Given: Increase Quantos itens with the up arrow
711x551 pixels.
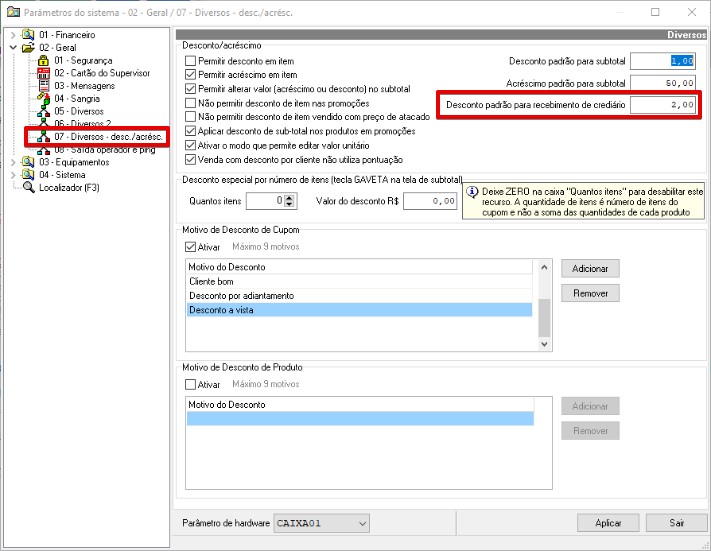Looking at the screenshot, I should (290, 197).
